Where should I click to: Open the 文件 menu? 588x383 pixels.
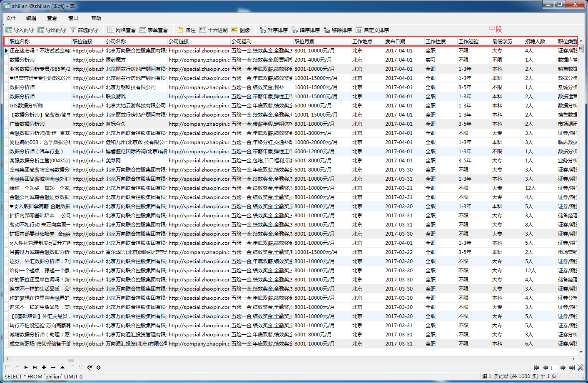[11, 18]
